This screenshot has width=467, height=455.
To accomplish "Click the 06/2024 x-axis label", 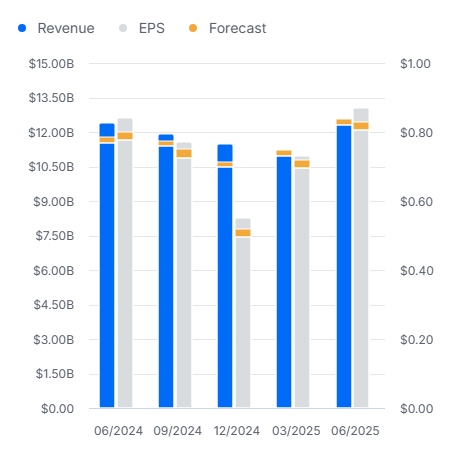I will (x=118, y=431).
